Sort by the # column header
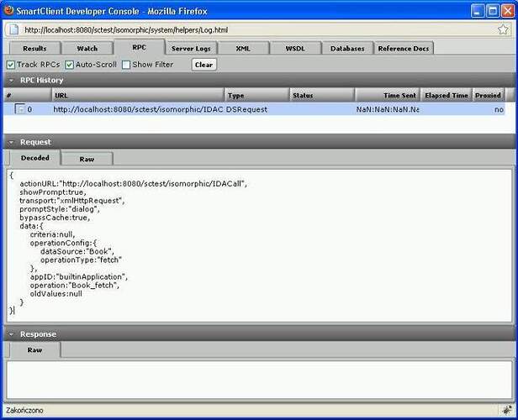Viewport: 518px width, 420px height. point(28,96)
